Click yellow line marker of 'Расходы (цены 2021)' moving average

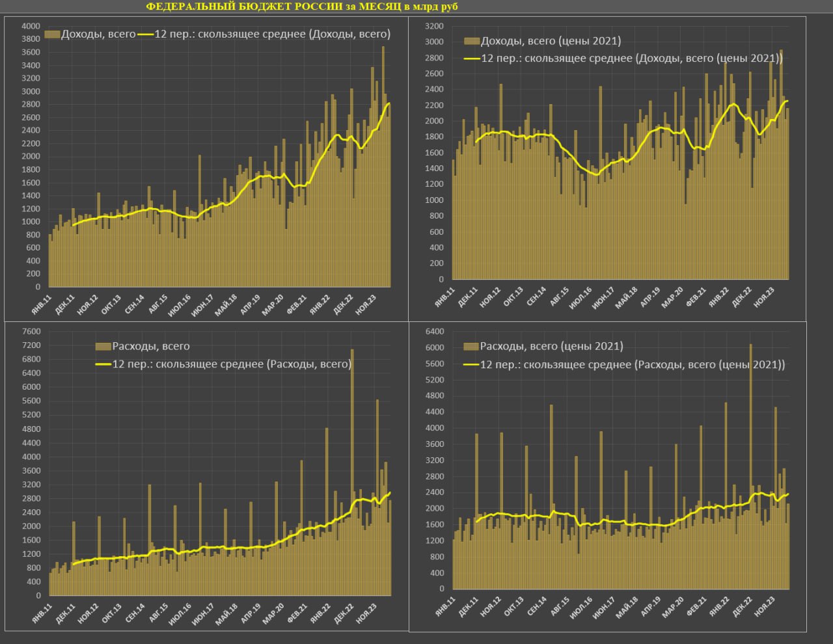coord(471,365)
